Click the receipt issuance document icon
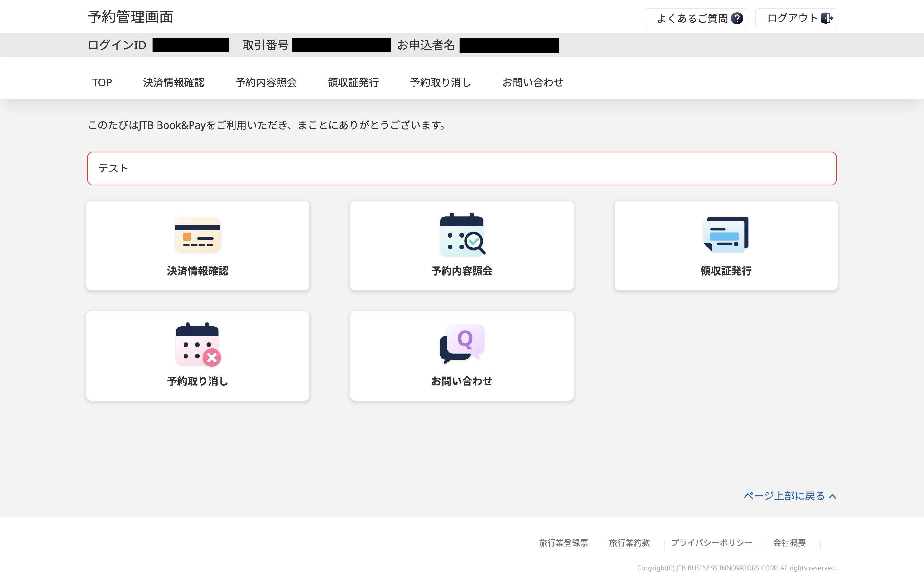Screen dimensions: 924x577 coord(726,234)
